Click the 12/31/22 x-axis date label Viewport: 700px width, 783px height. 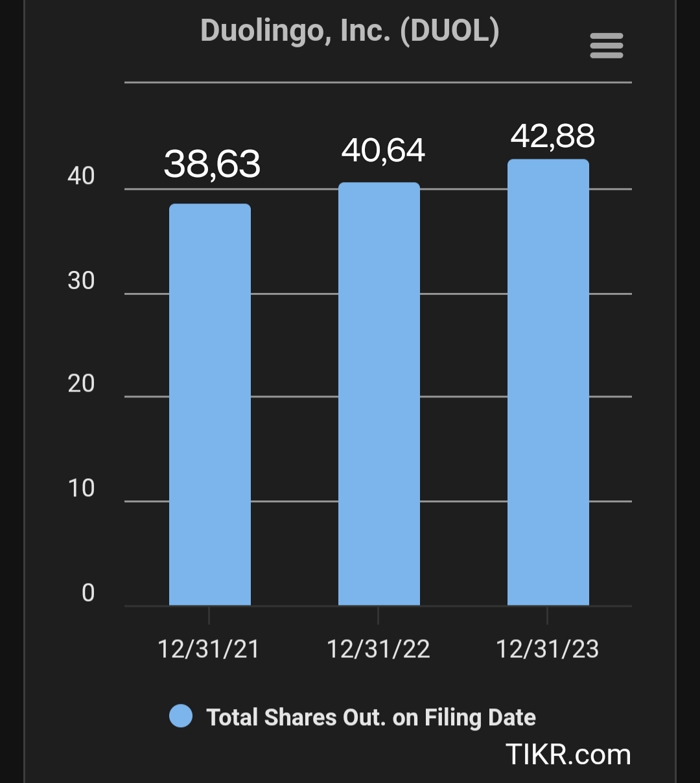tap(379, 649)
